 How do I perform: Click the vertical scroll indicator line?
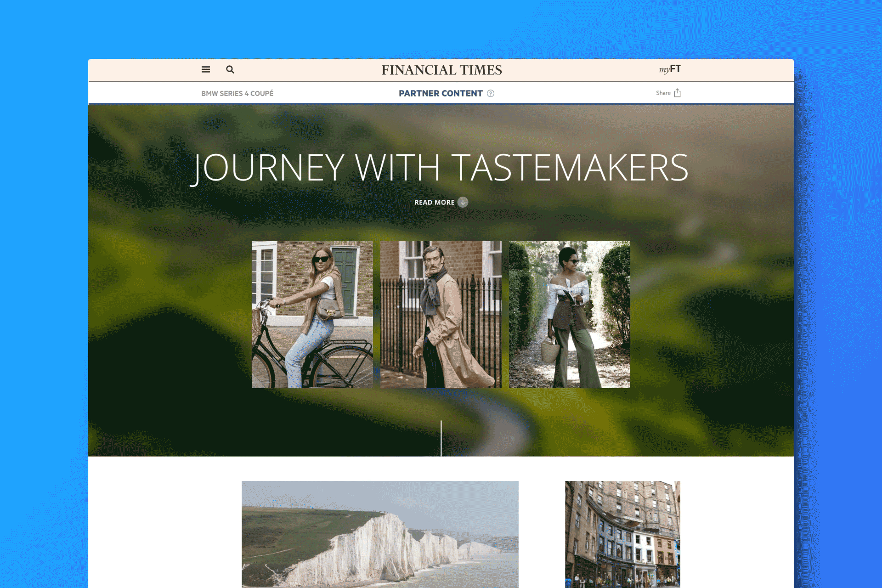(x=441, y=436)
